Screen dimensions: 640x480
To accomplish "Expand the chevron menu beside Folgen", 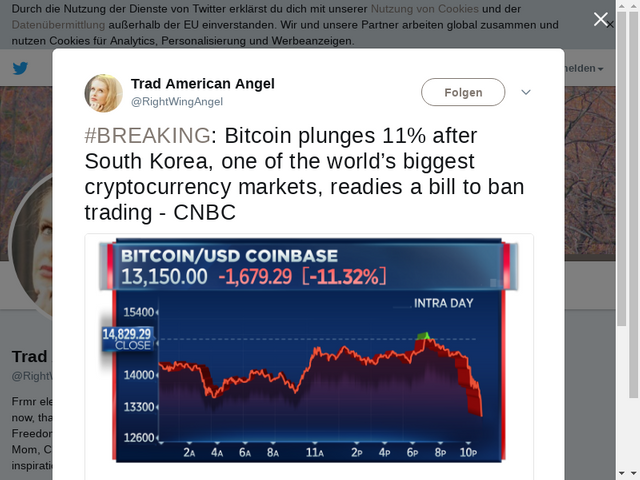I will tap(526, 92).
